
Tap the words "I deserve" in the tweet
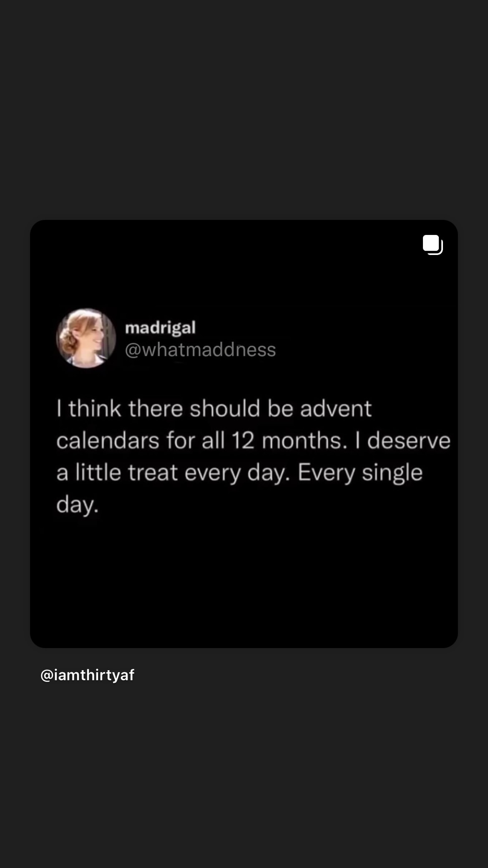pos(403,440)
